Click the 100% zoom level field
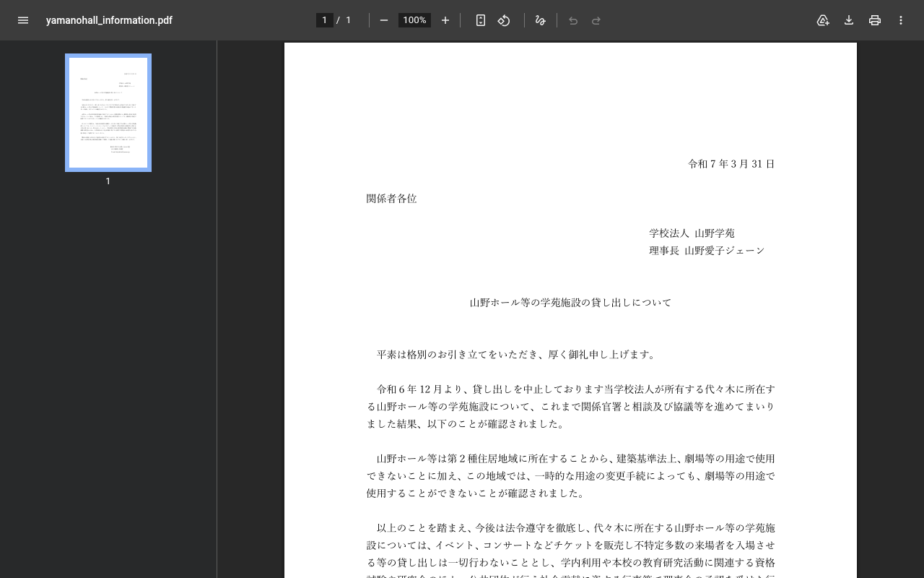This screenshot has width=924, height=578. tap(414, 20)
